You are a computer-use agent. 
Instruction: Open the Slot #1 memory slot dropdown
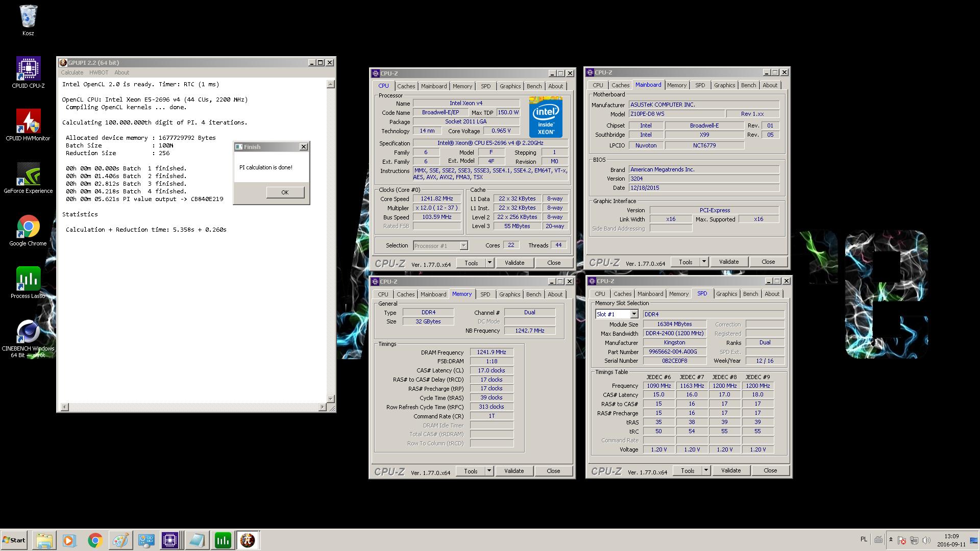click(x=617, y=314)
